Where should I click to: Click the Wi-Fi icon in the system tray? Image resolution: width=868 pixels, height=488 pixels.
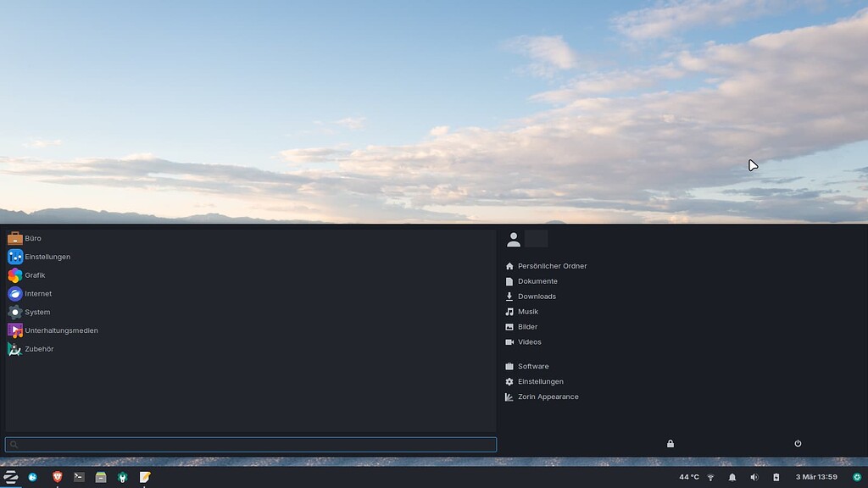(x=709, y=477)
